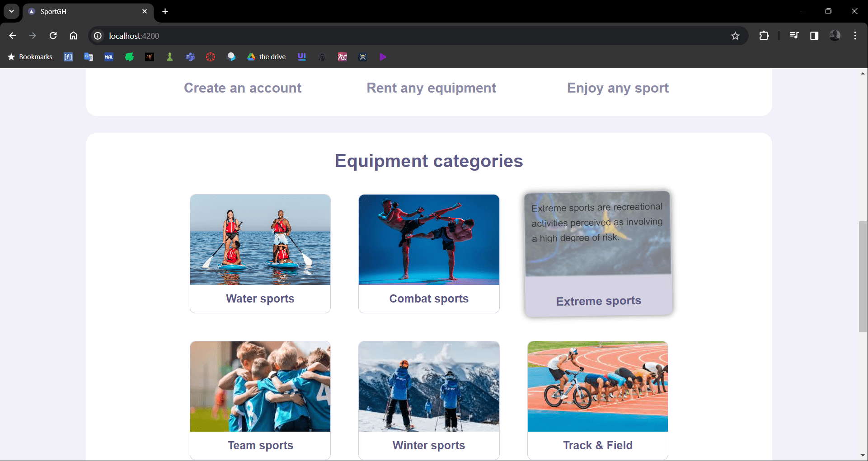Select the SportGH tab
Image resolution: width=868 pixels, height=461 pixels.
click(x=88, y=11)
